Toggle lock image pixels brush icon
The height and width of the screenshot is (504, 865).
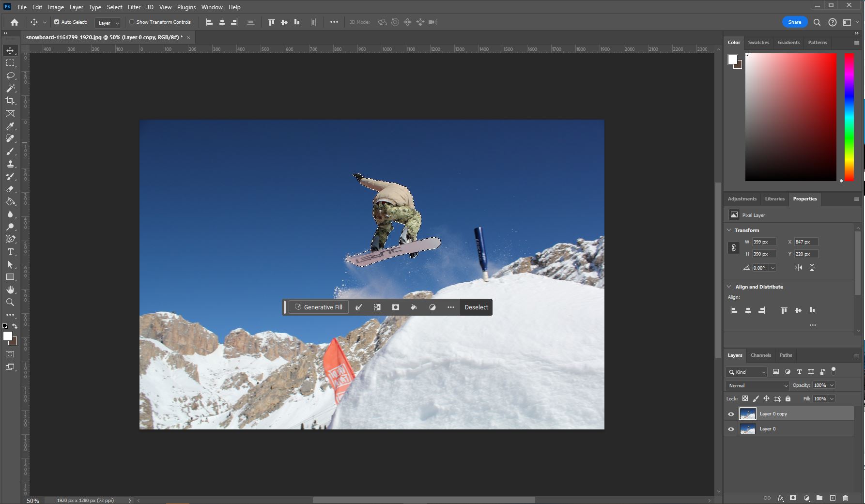tap(756, 398)
